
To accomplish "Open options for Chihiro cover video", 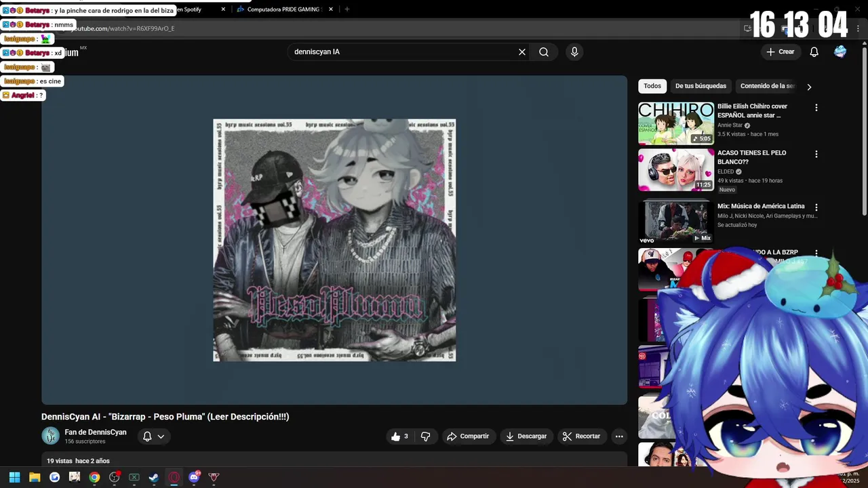I will point(816,108).
